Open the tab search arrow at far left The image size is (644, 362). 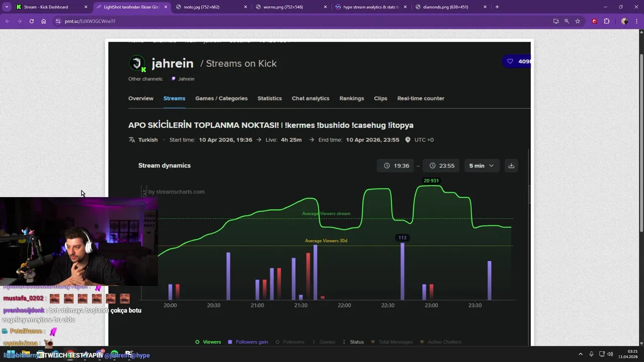tap(7, 7)
